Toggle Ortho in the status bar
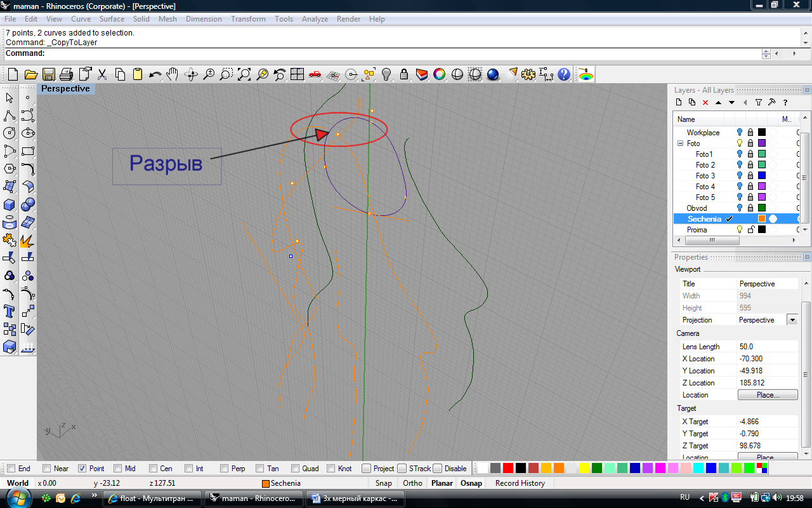The width and height of the screenshot is (812, 508). click(412, 483)
